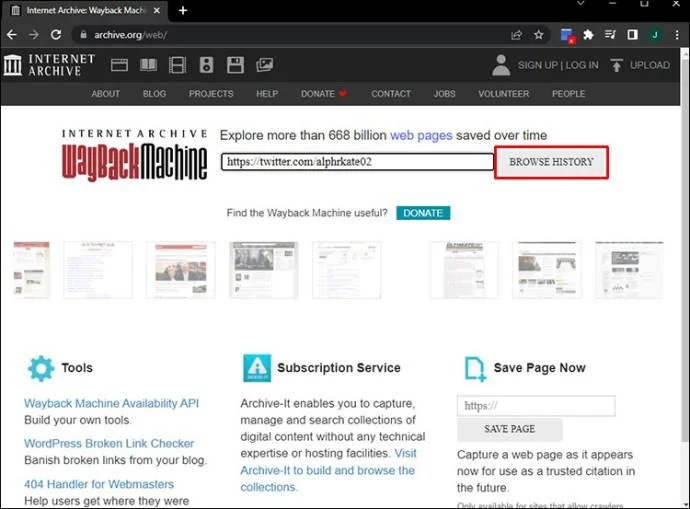
Task: Open the first archived site thumbnail
Action: [32, 270]
